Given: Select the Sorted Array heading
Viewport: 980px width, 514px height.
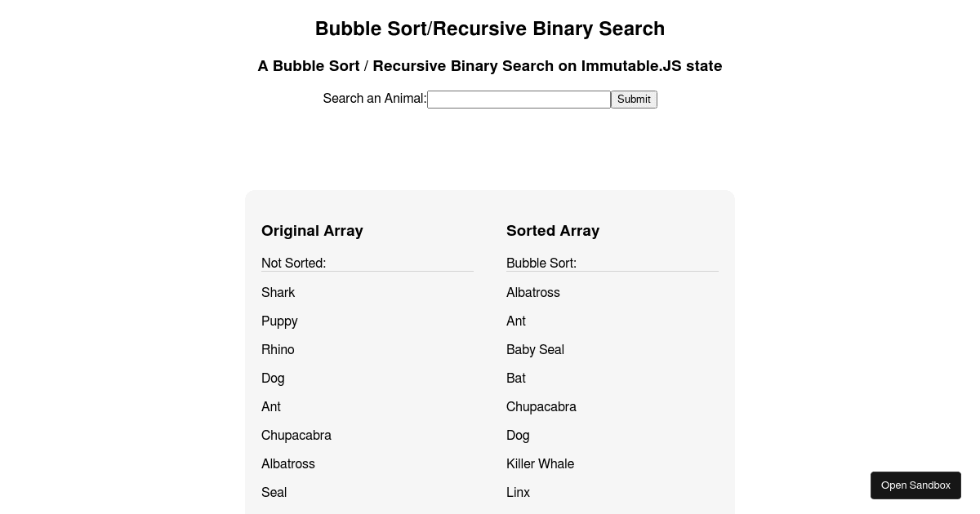Looking at the screenshot, I should coord(553,231).
